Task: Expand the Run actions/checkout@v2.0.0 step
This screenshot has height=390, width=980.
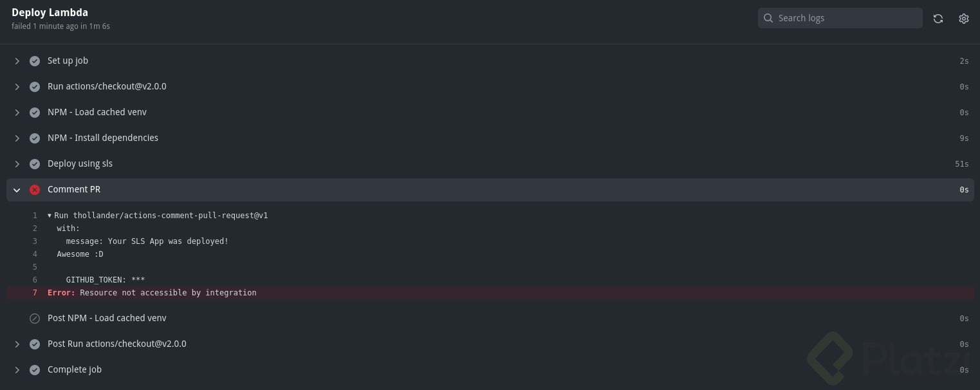Action: pyautogui.click(x=17, y=87)
